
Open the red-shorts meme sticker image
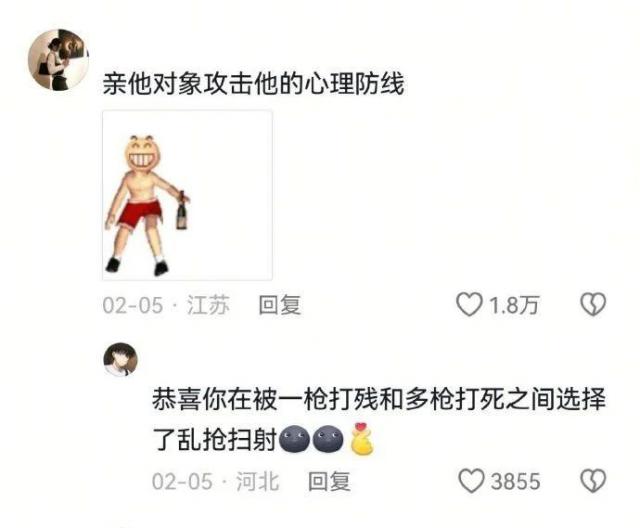[x=187, y=195]
